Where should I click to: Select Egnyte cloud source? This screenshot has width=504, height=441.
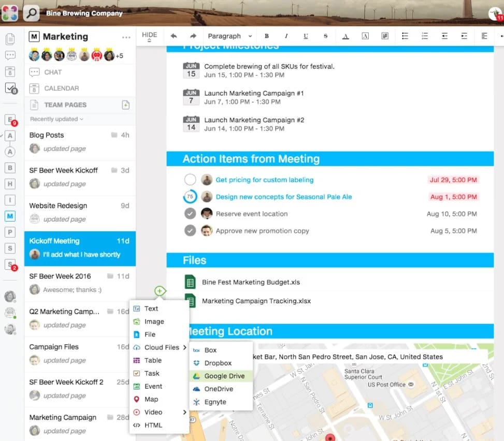pyautogui.click(x=221, y=402)
